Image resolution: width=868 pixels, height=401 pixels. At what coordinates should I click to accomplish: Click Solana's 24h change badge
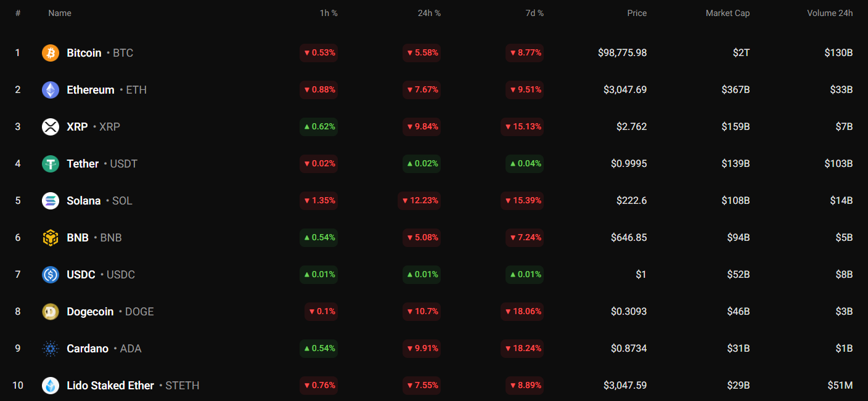pos(419,201)
